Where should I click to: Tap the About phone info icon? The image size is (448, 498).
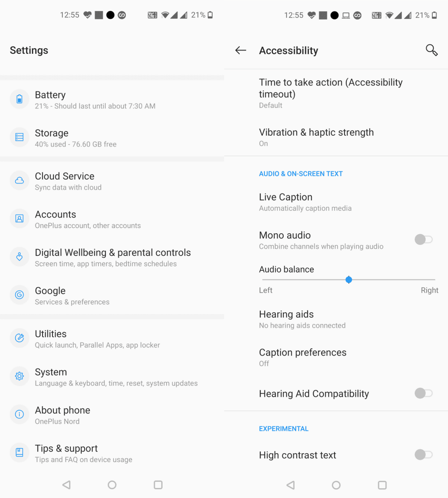(19, 414)
